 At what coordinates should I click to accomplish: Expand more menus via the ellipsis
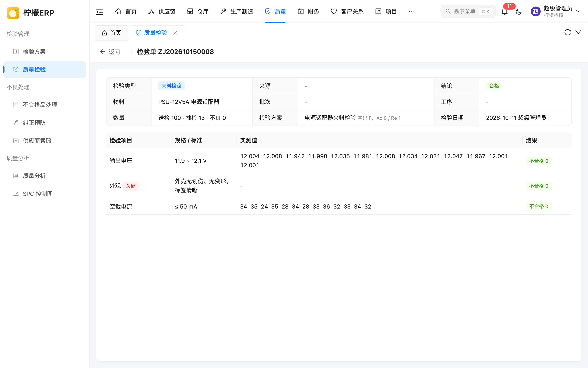tap(411, 11)
